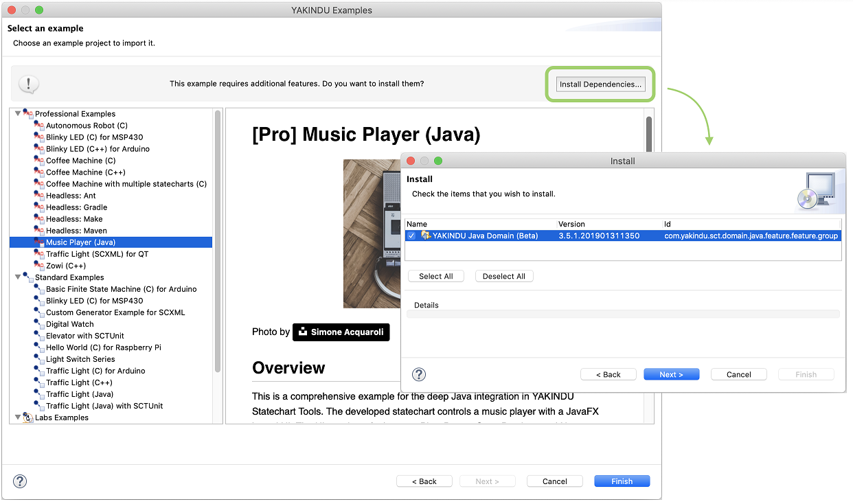Sort by the Id column header
Image resolution: width=853 pixels, height=504 pixels.
click(x=752, y=224)
